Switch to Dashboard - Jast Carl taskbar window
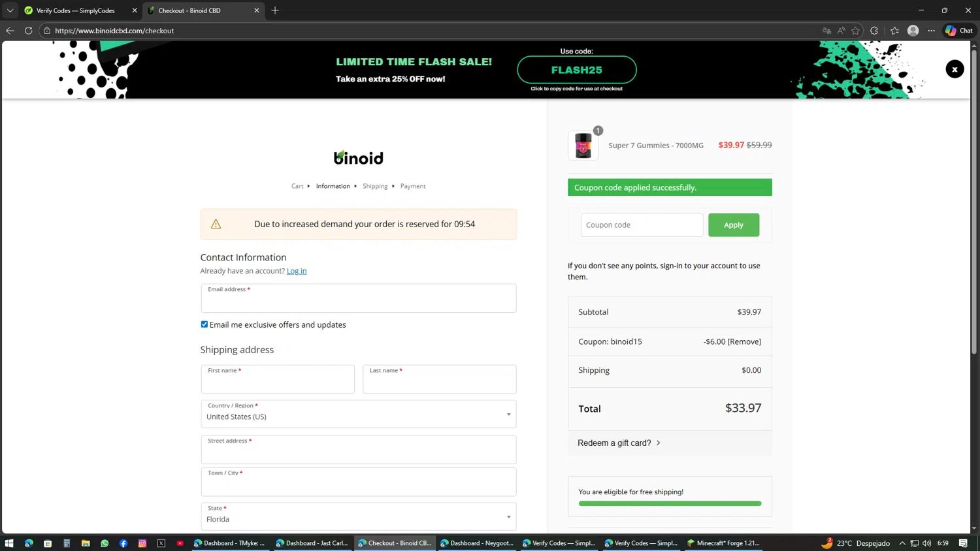The image size is (980, 551). tap(312, 543)
